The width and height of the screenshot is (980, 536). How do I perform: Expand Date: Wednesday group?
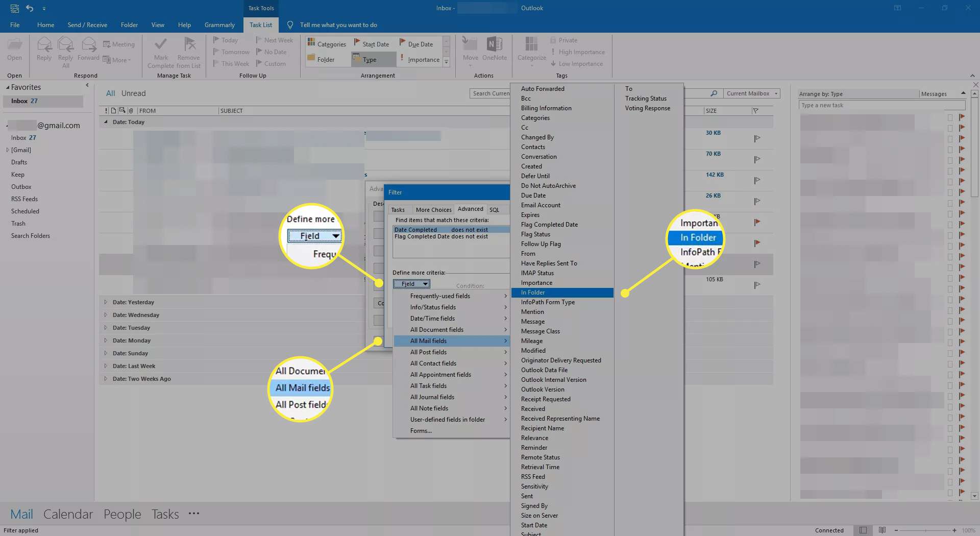tap(106, 315)
